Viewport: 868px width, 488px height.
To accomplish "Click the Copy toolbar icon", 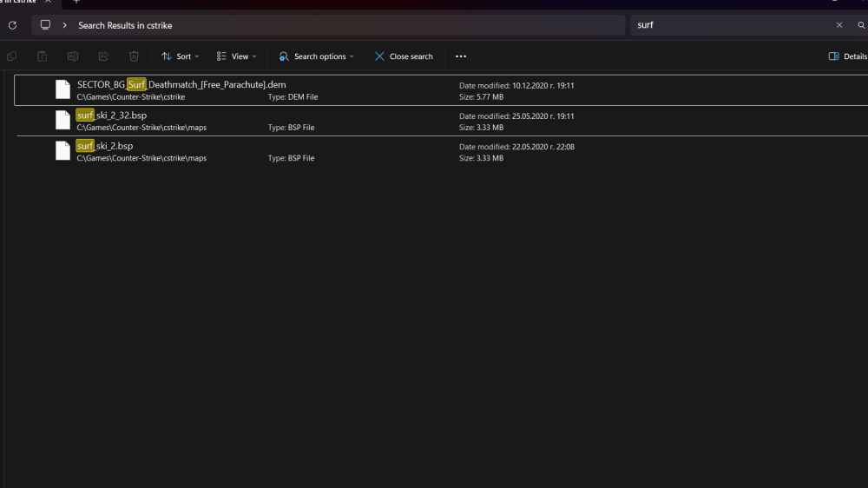I will click(11, 56).
